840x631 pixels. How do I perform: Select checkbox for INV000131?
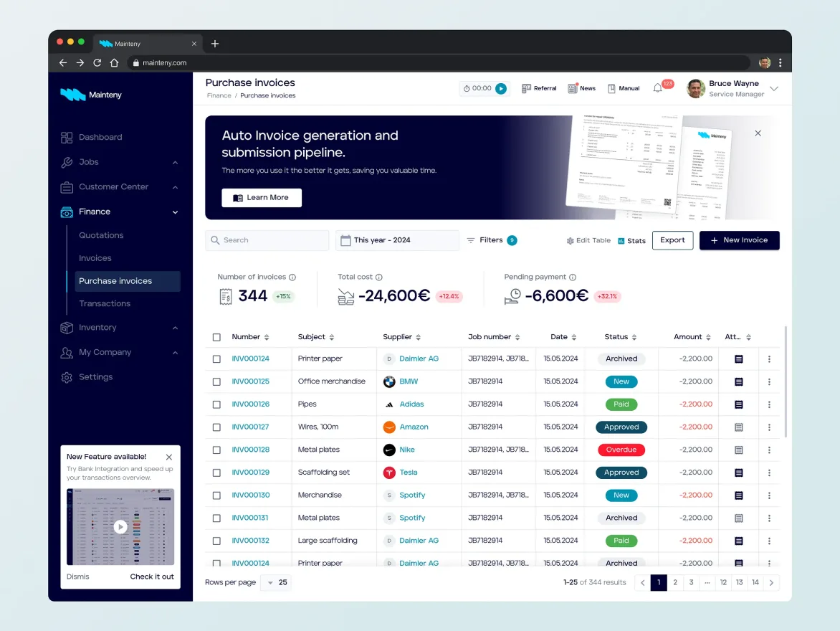(216, 518)
